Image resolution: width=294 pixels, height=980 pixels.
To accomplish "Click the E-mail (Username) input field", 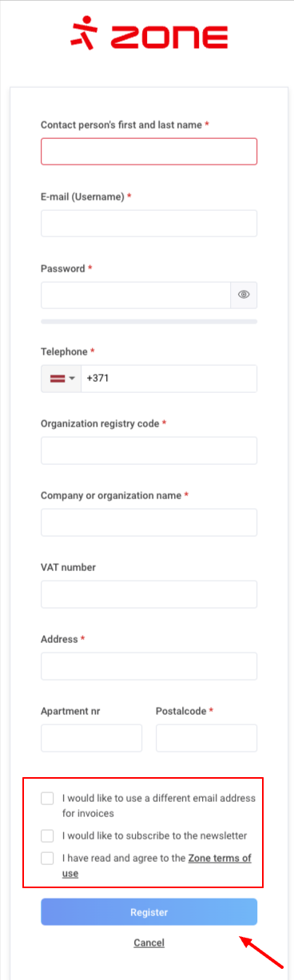I will click(x=149, y=224).
